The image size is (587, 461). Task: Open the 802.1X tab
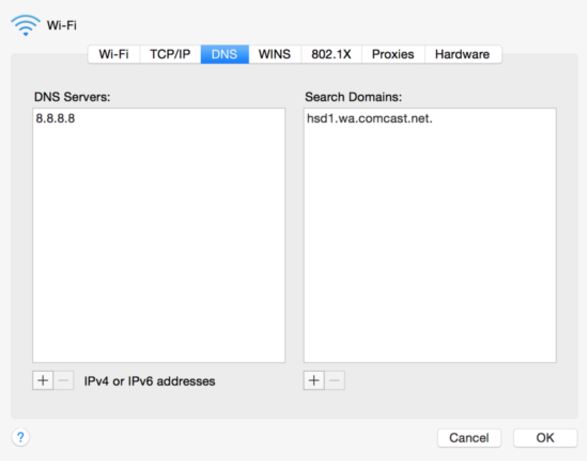tap(331, 54)
